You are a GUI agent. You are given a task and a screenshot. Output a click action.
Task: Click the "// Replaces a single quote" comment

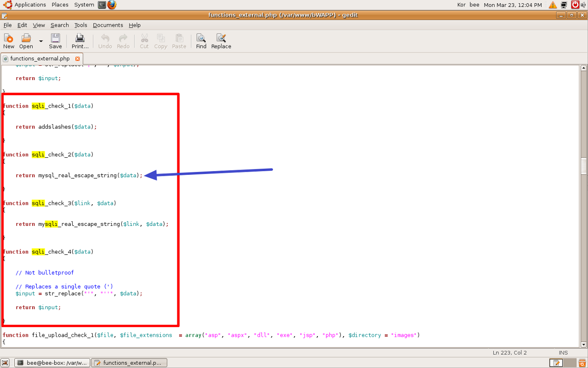point(64,287)
